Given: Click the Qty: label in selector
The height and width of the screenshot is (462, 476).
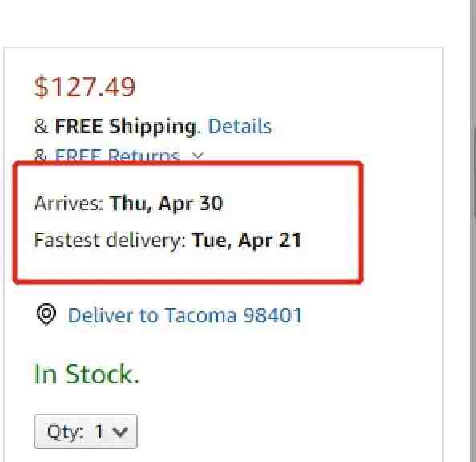Looking at the screenshot, I should [x=65, y=432].
